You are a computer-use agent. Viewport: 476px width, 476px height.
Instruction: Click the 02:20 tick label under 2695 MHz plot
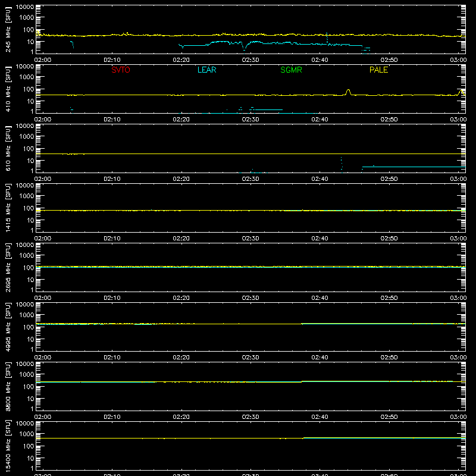[181, 298]
